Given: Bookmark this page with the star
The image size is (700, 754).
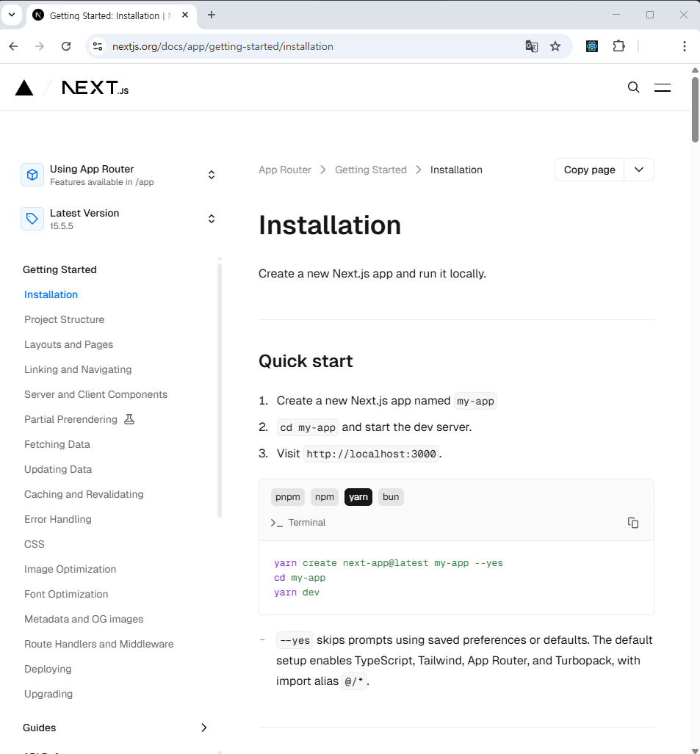Looking at the screenshot, I should (x=555, y=46).
